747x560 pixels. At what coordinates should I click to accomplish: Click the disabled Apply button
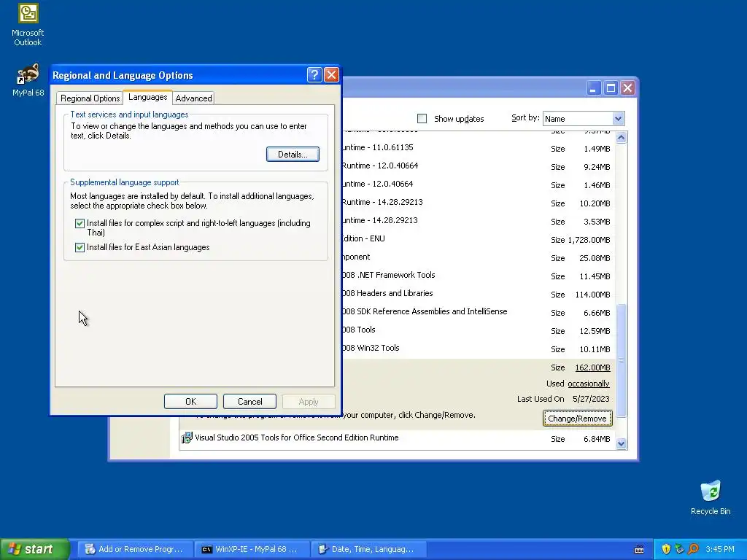(309, 402)
